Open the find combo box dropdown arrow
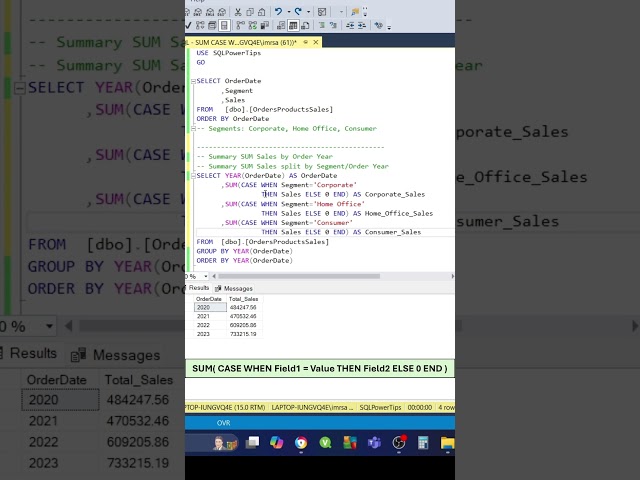 click(x=341, y=12)
